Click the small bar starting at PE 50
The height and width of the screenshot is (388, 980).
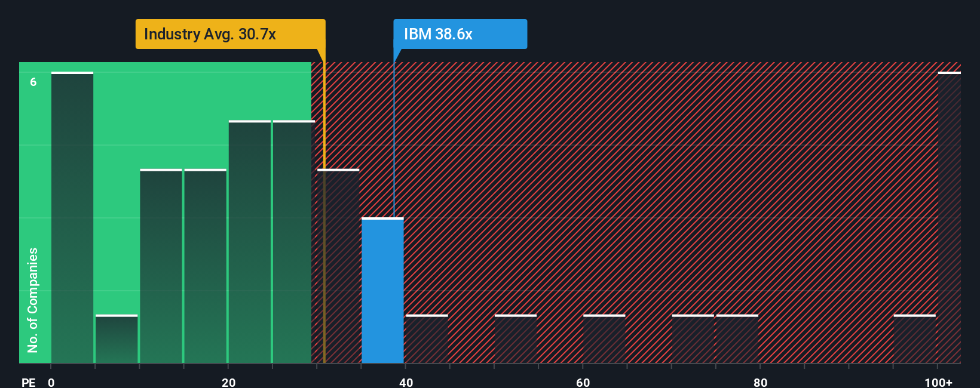(x=516, y=339)
